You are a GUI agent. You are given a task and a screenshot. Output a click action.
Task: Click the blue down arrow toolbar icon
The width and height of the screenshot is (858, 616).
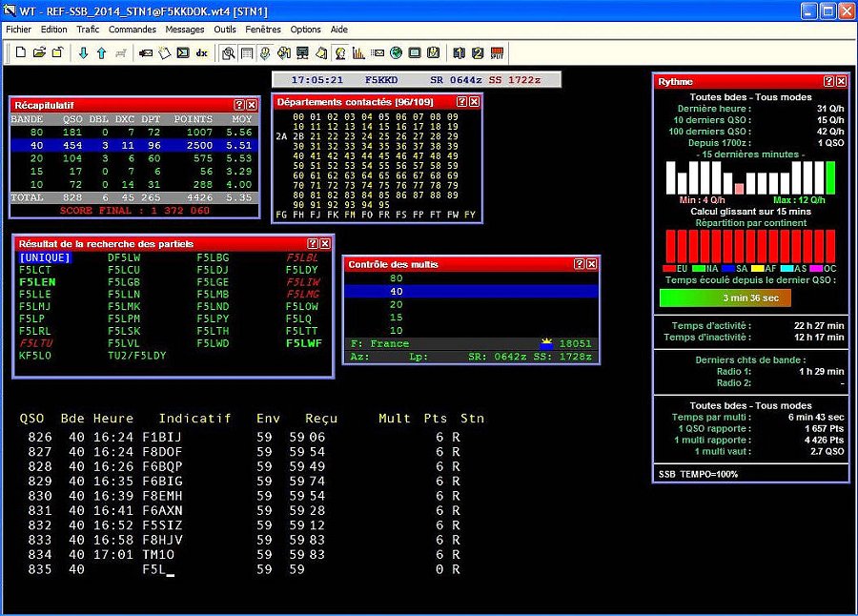[x=83, y=52]
